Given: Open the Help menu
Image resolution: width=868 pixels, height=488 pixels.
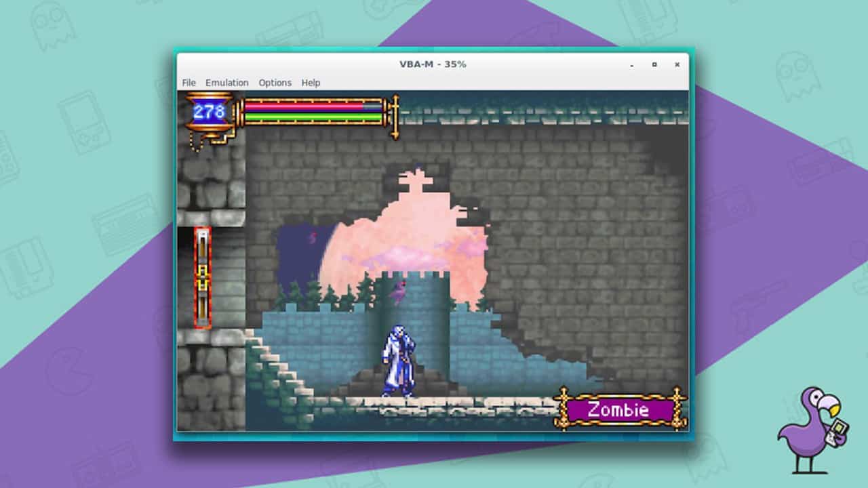Looking at the screenshot, I should tap(311, 83).
